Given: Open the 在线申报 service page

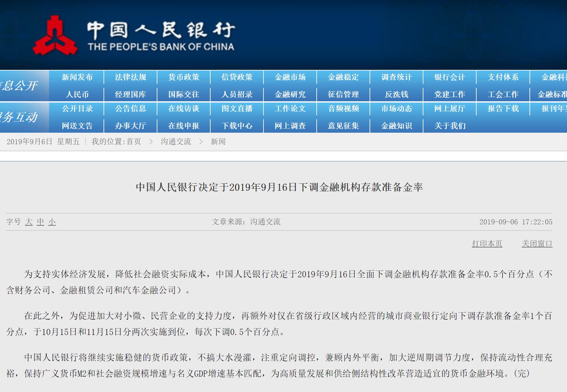Looking at the screenshot, I should [x=183, y=126].
